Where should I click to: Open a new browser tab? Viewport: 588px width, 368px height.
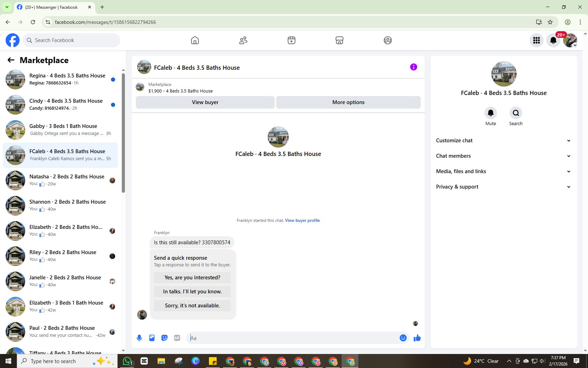coord(102,7)
